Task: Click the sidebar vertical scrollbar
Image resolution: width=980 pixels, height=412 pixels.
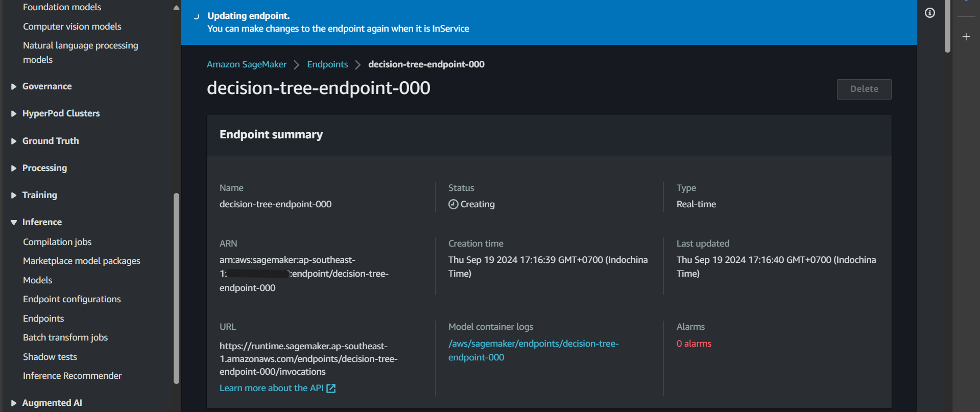Action: click(x=176, y=286)
